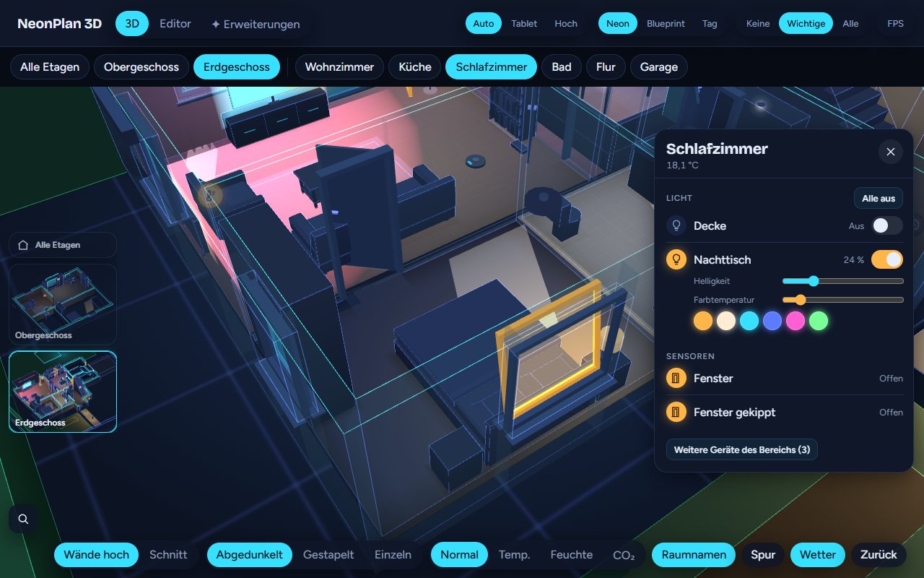Viewport: 924px width, 578px height.
Task: Pick the cyan color swatch
Action: 749,321
